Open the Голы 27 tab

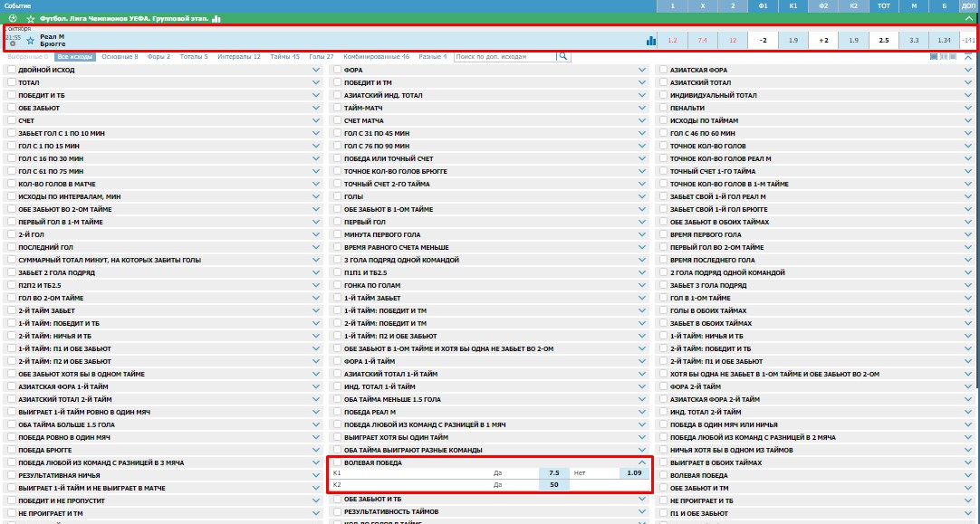322,56
